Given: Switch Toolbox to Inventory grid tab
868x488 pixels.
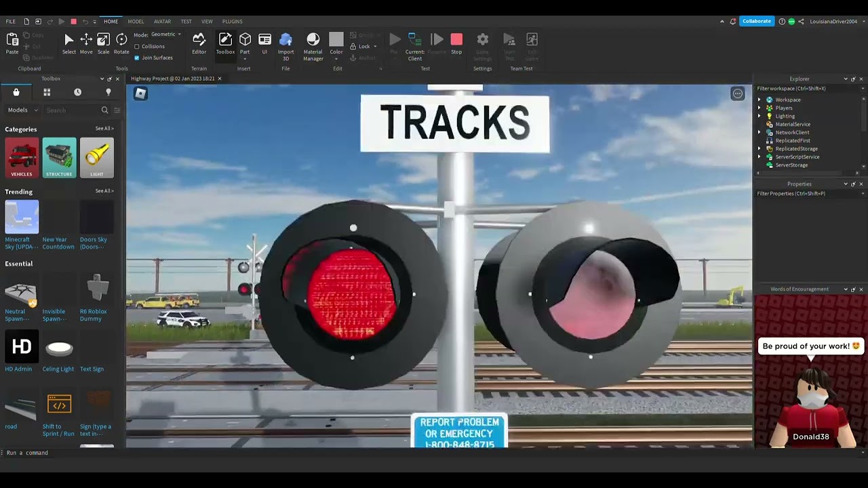Looking at the screenshot, I should 47,92.
